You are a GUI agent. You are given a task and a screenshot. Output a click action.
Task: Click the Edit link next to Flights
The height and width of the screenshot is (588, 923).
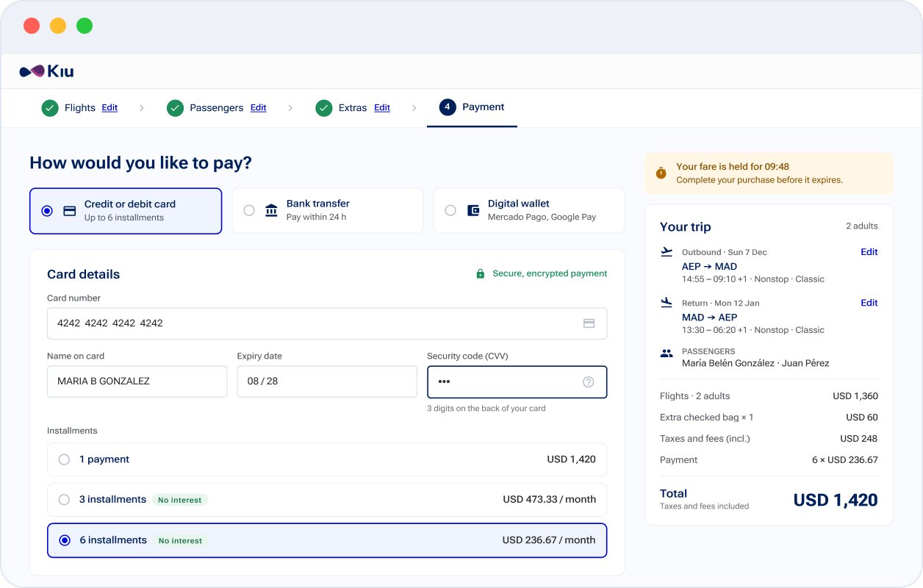click(x=109, y=108)
